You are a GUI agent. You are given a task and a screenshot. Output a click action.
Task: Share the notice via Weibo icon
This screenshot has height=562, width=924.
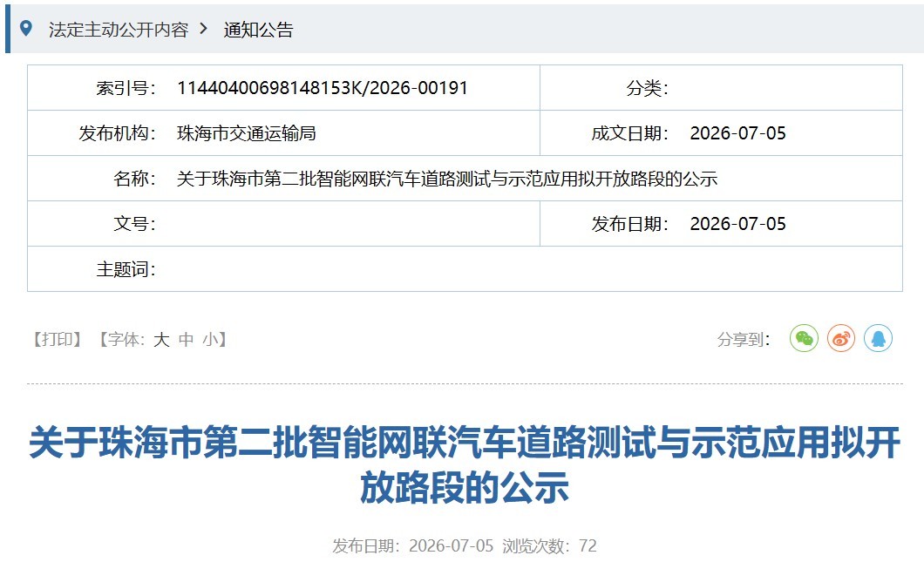coord(841,338)
